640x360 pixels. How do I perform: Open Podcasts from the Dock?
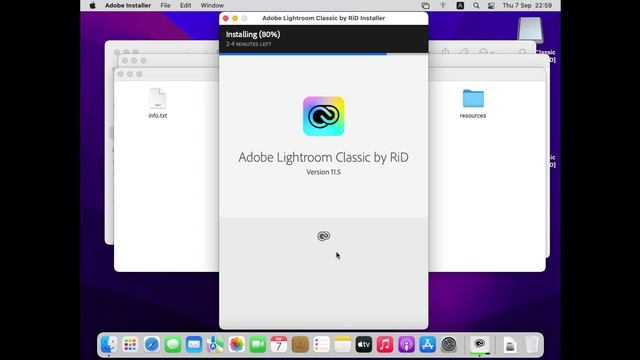406,345
